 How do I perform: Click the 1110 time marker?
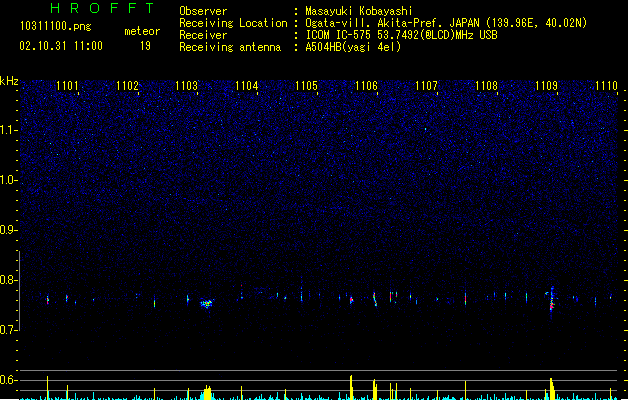(606, 86)
